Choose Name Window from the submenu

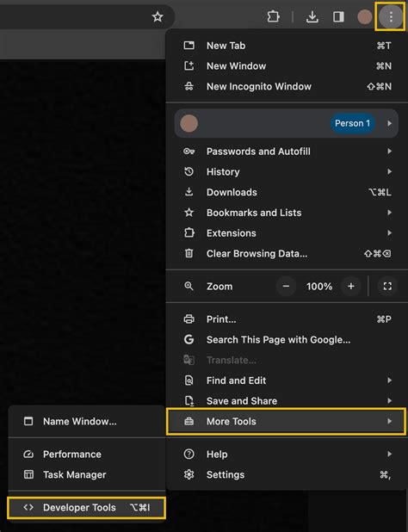[x=86, y=422]
